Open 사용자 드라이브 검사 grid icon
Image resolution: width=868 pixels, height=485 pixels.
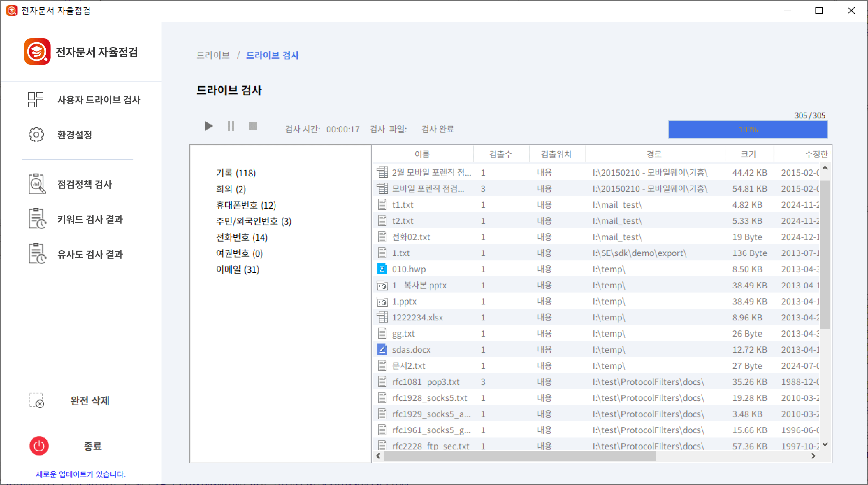pyautogui.click(x=36, y=100)
